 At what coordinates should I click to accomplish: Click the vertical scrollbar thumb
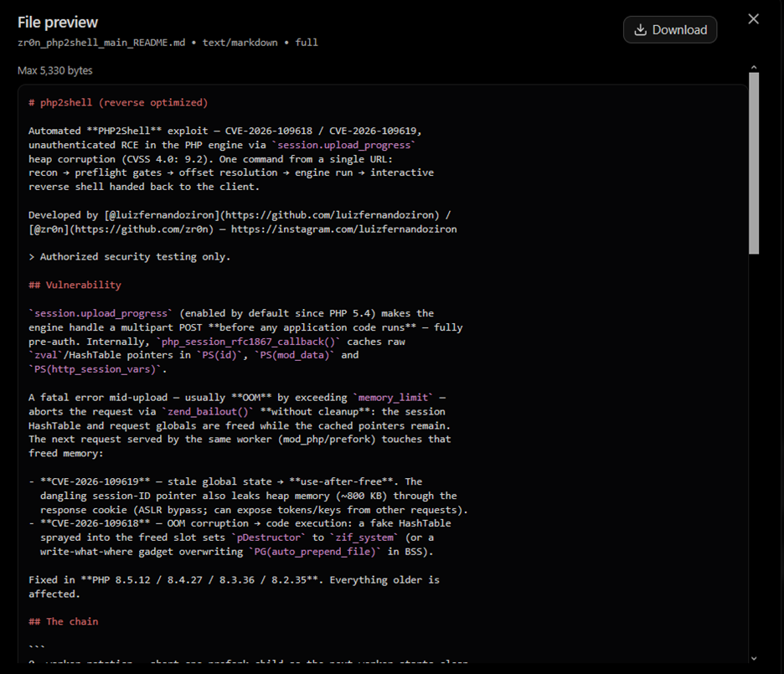(754, 163)
